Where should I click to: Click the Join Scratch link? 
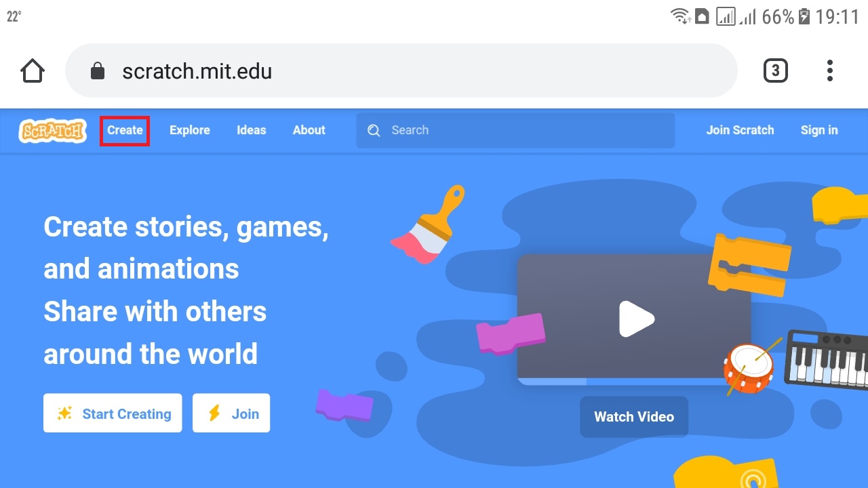740,130
